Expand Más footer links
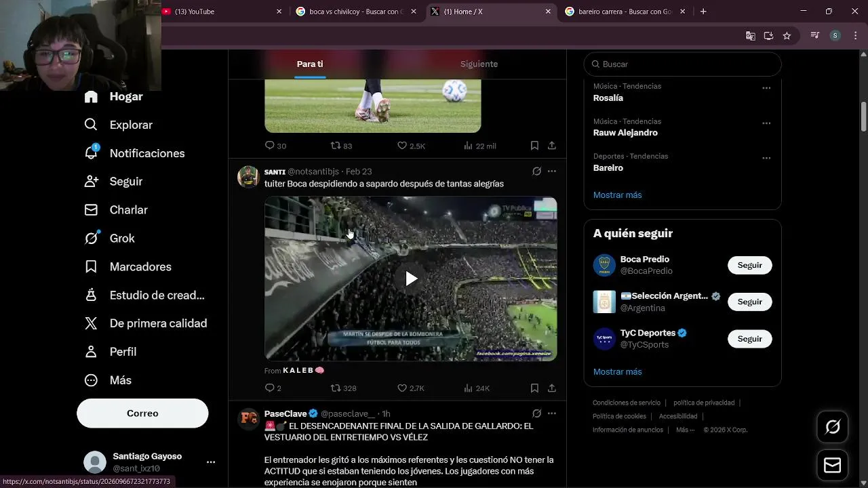The width and height of the screenshot is (868, 488). 686,430
